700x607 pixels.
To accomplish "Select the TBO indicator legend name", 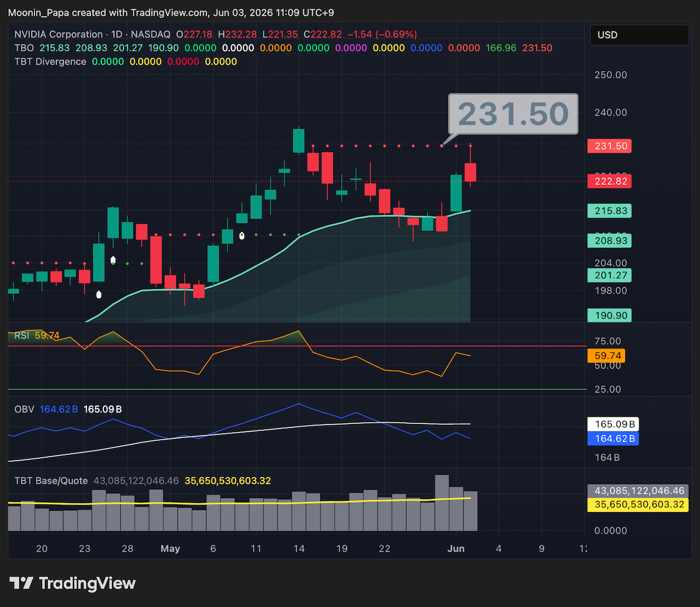I will pos(24,48).
